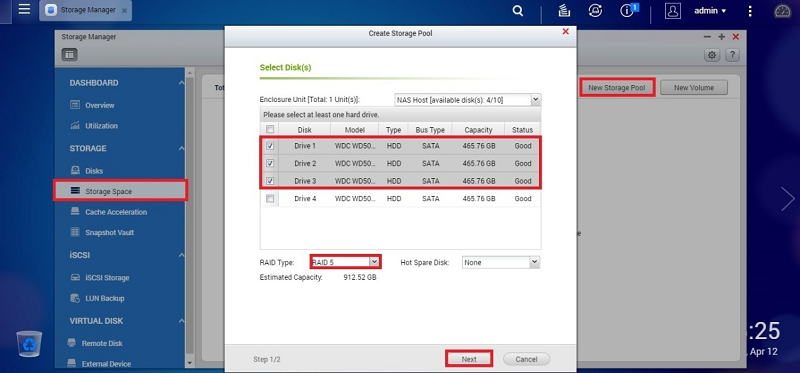Click Storage Manager help question icon
800x373 pixels.
[x=732, y=55]
